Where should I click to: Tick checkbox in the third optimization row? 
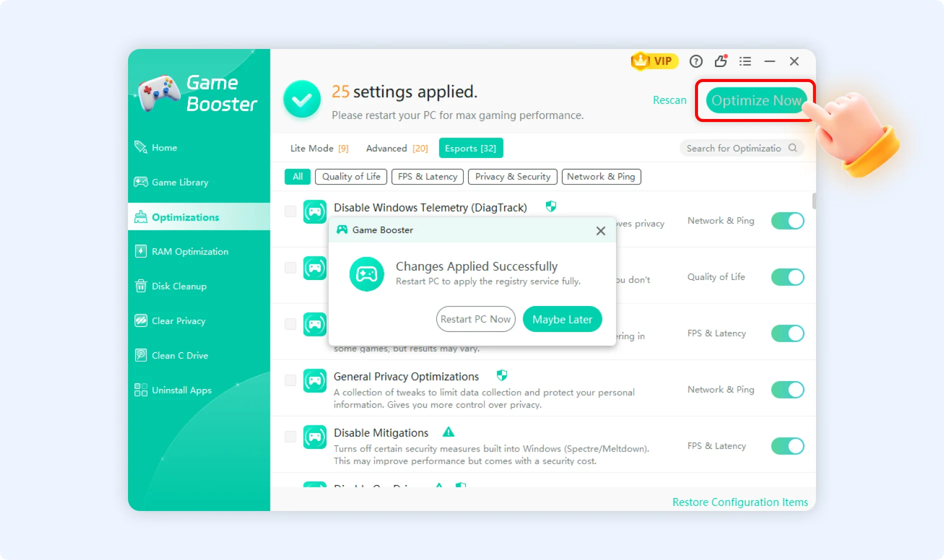pos(290,324)
